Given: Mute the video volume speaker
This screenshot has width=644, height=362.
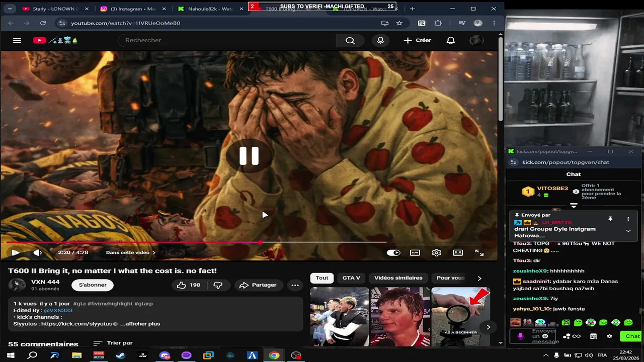Looking at the screenshot, I should click(x=37, y=253).
